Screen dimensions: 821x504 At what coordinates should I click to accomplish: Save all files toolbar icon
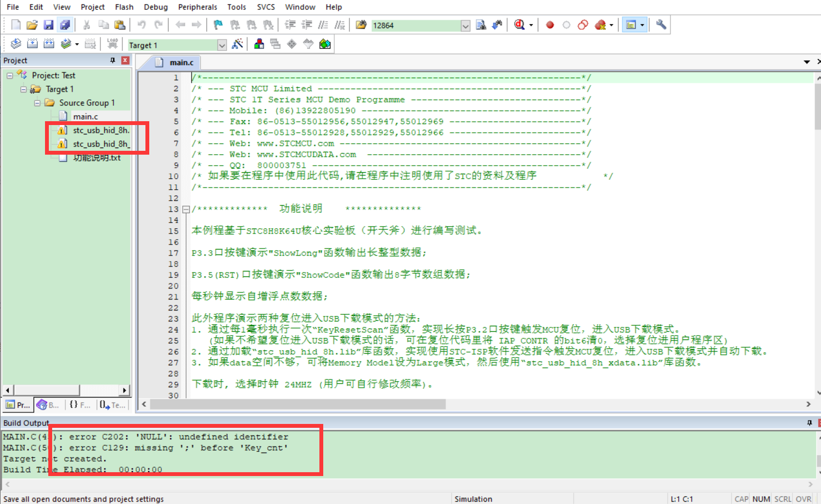click(x=65, y=25)
